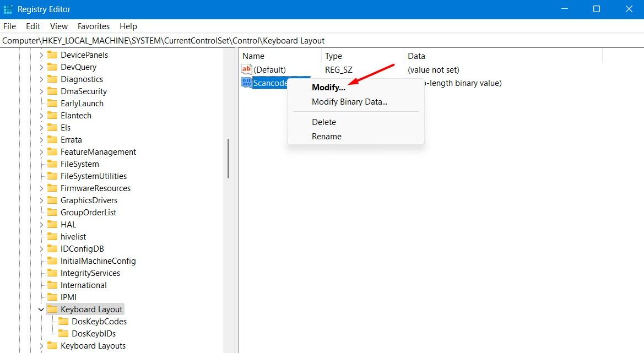Screen dimensions: 644x353
Task: Click the "(value not set)" data cell
Action: pos(434,70)
